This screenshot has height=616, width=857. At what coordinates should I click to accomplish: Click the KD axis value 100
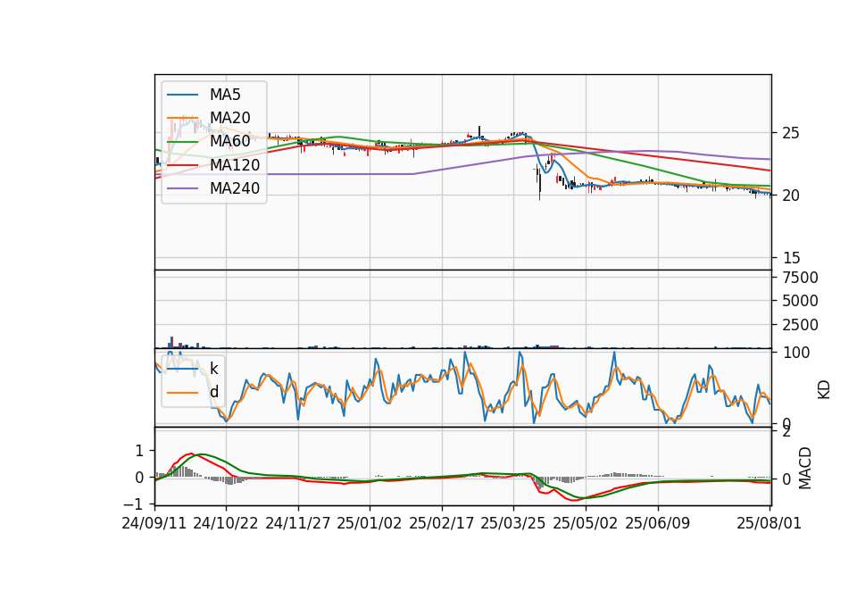coord(795,354)
